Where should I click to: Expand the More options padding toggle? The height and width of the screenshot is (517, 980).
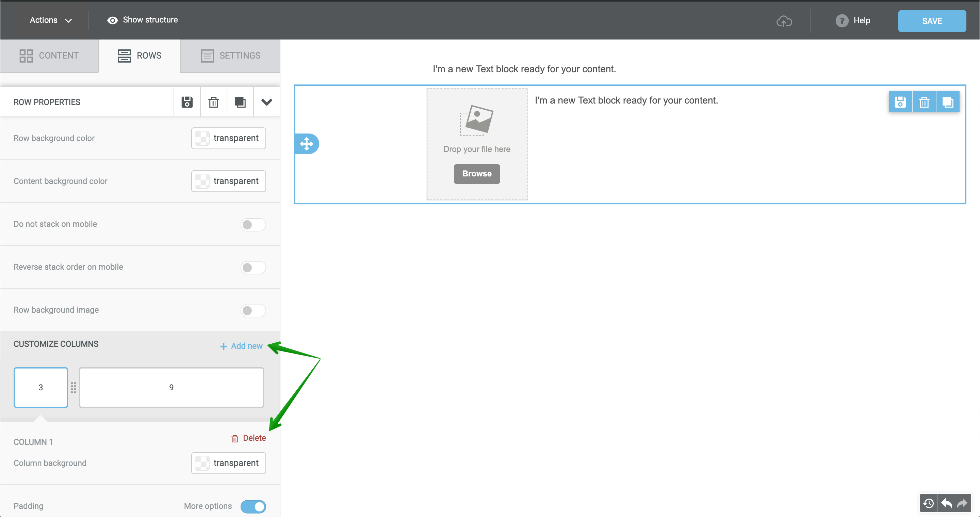pyautogui.click(x=253, y=506)
